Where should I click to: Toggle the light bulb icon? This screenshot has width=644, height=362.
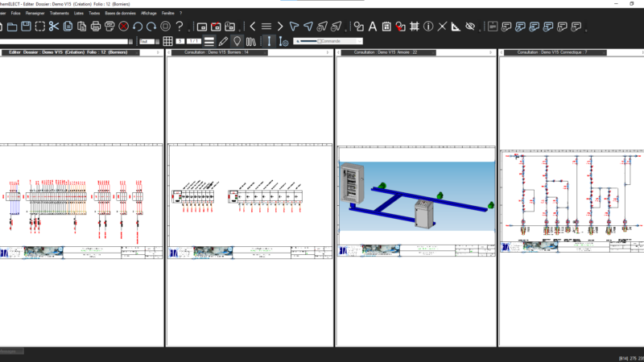[237, 41]
